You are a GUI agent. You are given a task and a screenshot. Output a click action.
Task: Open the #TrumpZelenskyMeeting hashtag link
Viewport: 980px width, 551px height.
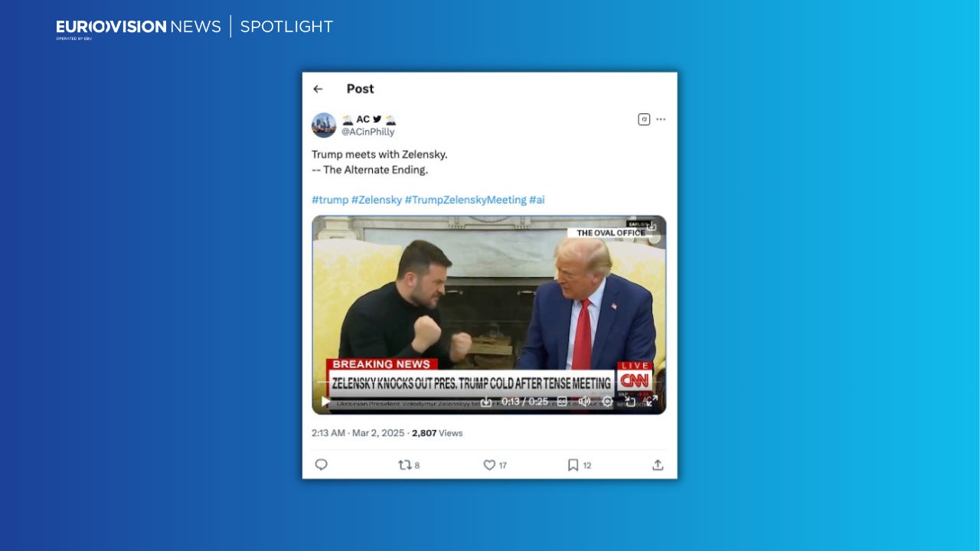pyautogui.click(x=465, y=200)
